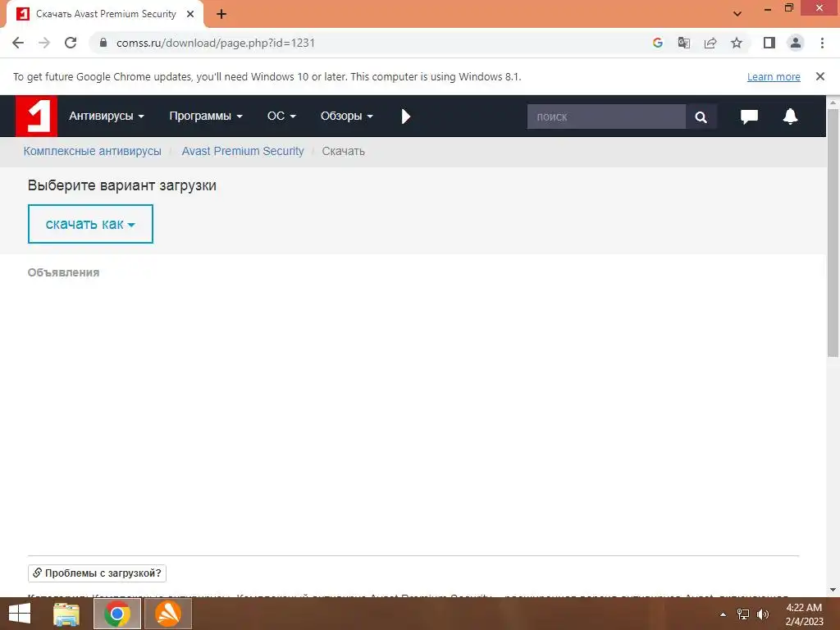Click the scrollbar down arrow
The height and width of the screenshot is (630, 840).
coord(833,590)
